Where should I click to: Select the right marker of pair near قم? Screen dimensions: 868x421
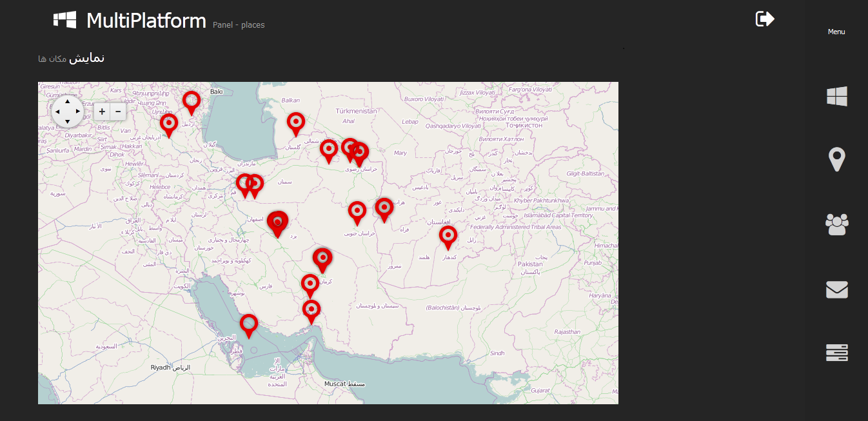(255, 186)
